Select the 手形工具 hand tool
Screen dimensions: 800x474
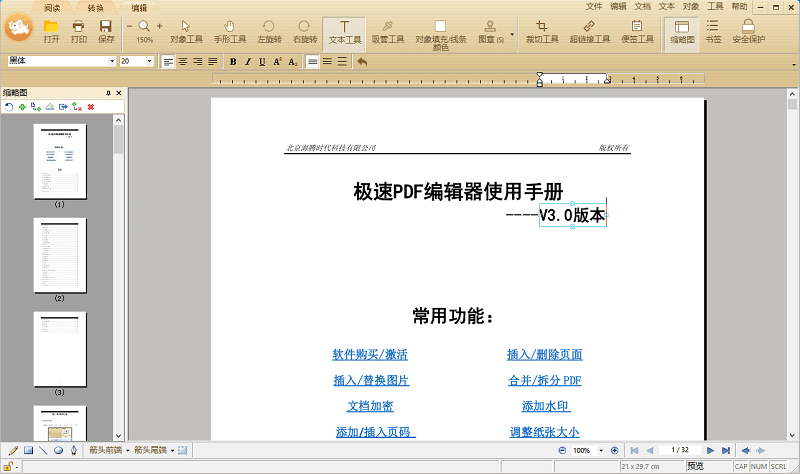point(228,31)
